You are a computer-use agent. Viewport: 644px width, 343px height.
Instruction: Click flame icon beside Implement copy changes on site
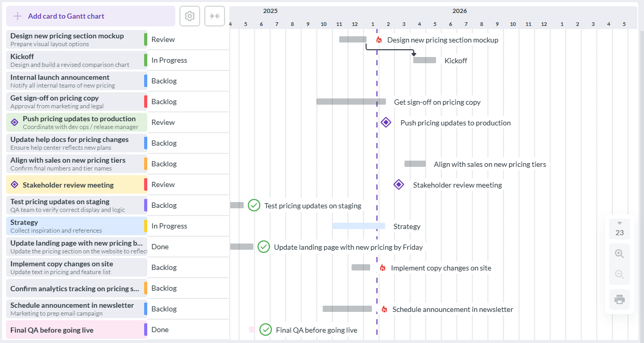(382, 267)
